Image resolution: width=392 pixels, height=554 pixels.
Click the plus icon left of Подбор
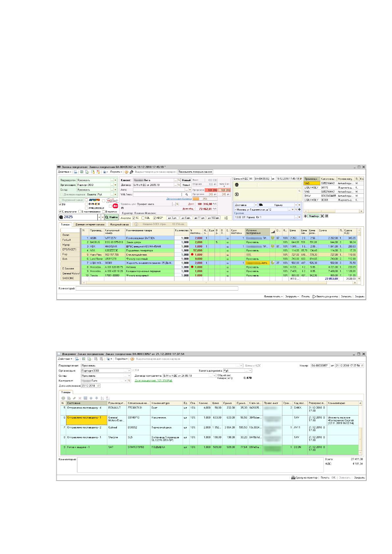305,216
